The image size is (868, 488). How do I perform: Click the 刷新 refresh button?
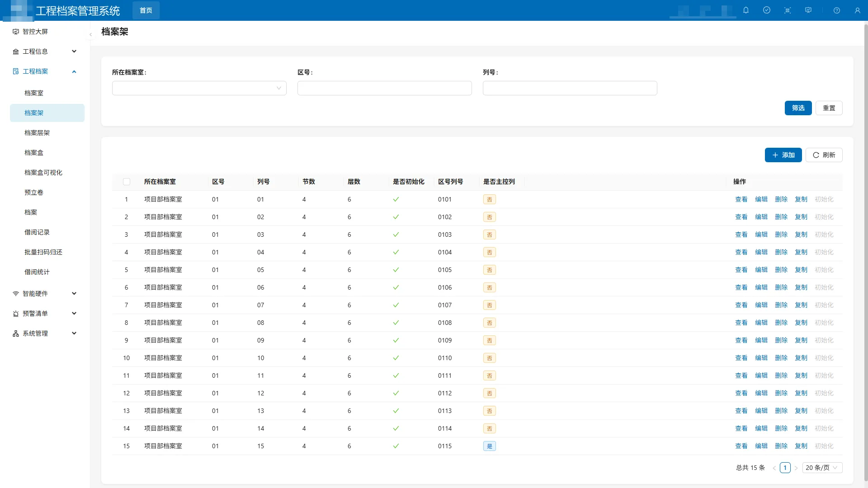click(x=824, y=155)
